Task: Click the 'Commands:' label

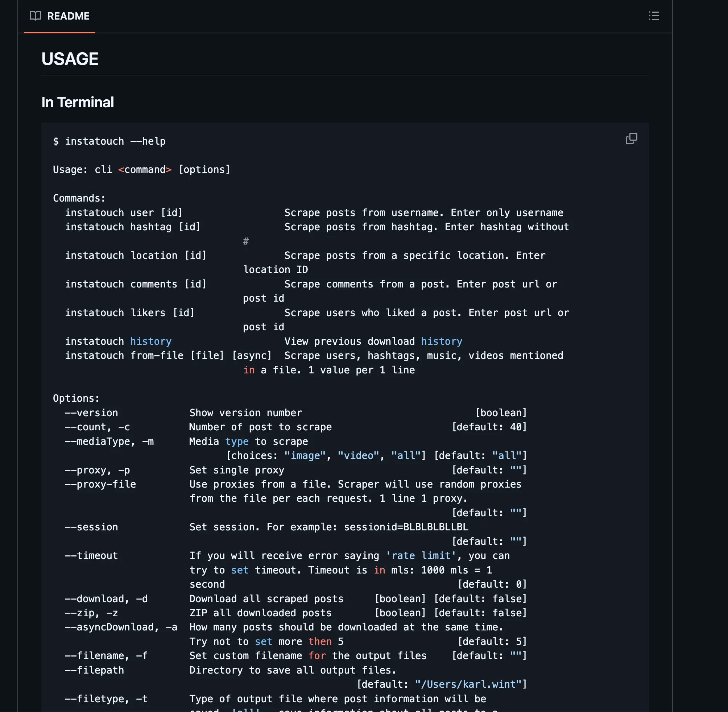Action: pos(79,198)
